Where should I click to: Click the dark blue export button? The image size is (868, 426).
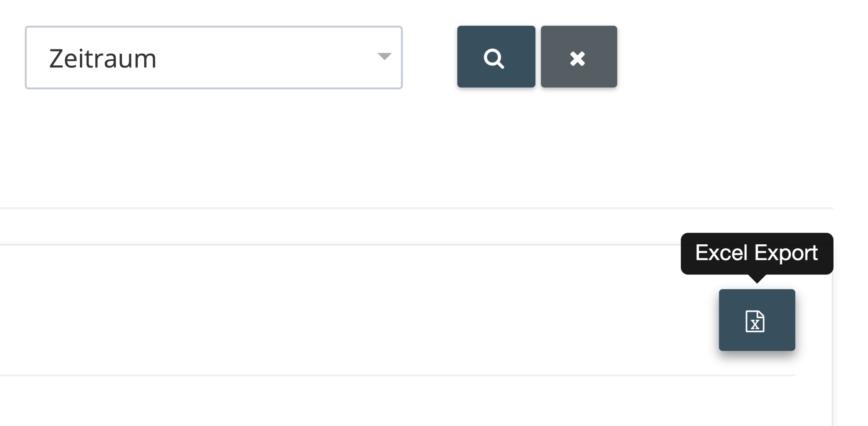coord(757,320)
